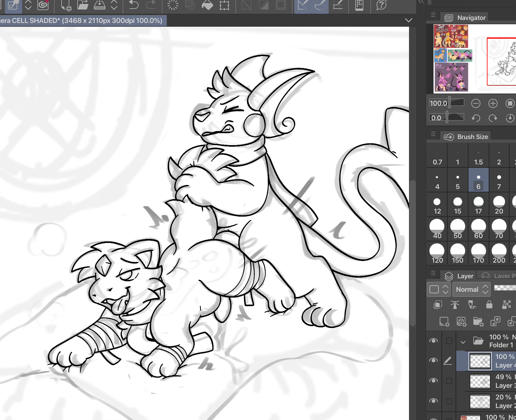This screenshot has height=420, width=516.
Task: Reset canvas rotation in Navigator
Action: [x=510, y=118]
